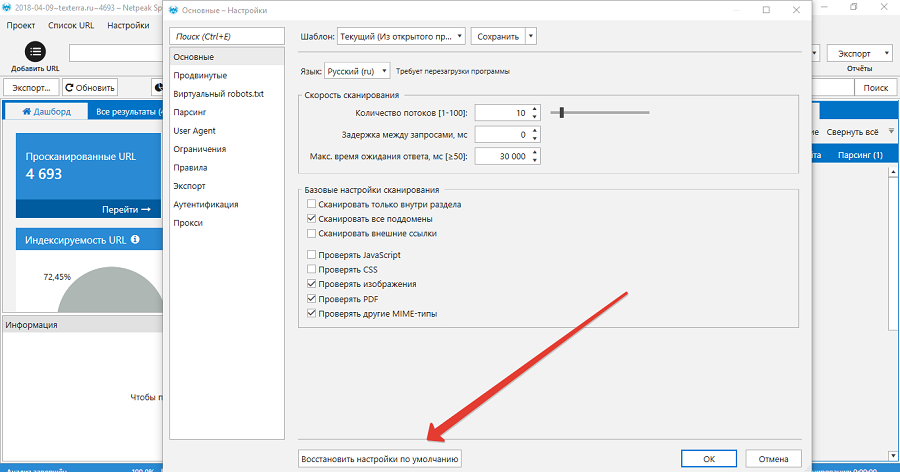The height and width of the screenshot is (472, 900).
Task: Open Ограничения settings section
Action: pyautogui.click(x=227, y=149)
